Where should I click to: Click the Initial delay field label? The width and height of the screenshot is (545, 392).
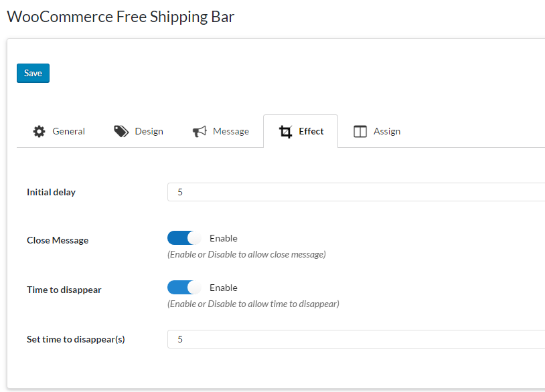[51, 192]
